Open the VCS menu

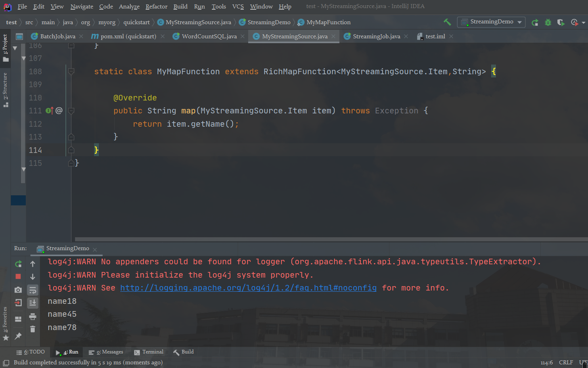click(238, 6)
